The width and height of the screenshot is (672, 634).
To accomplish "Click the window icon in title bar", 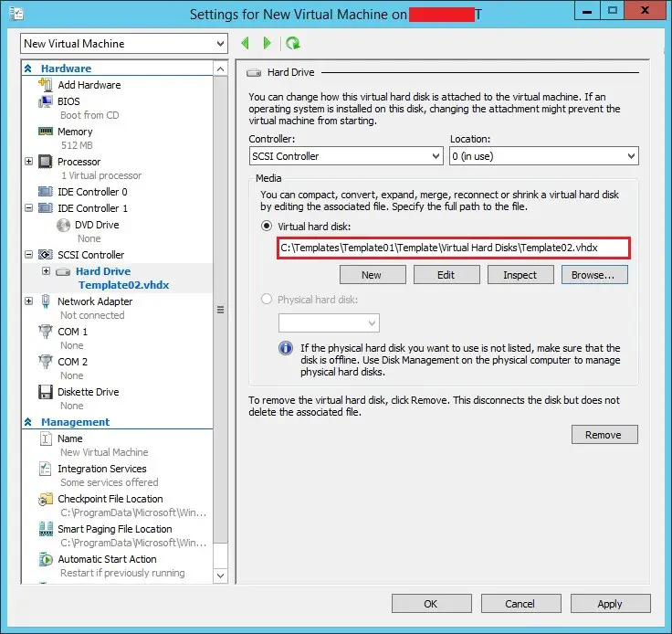I will pyautogui.click(x=16, y=14).
